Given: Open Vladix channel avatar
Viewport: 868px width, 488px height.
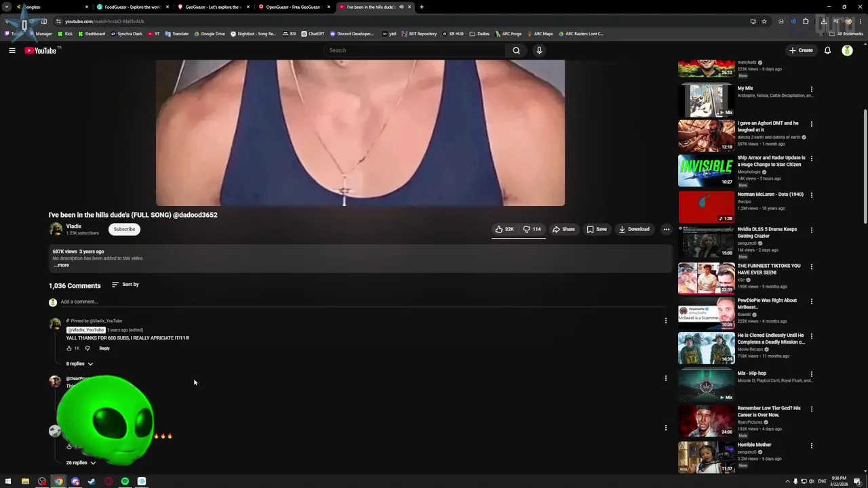Looking at the screenshot, I should point(56,229).
